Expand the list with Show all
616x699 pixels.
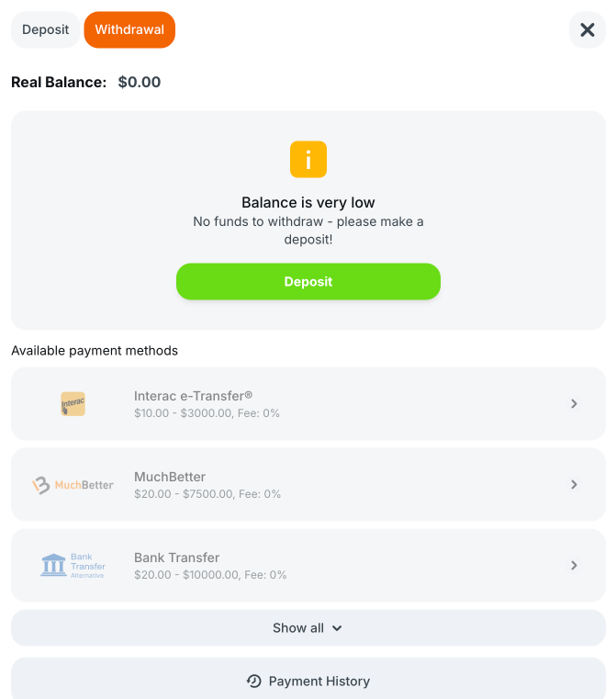[298, 628]
